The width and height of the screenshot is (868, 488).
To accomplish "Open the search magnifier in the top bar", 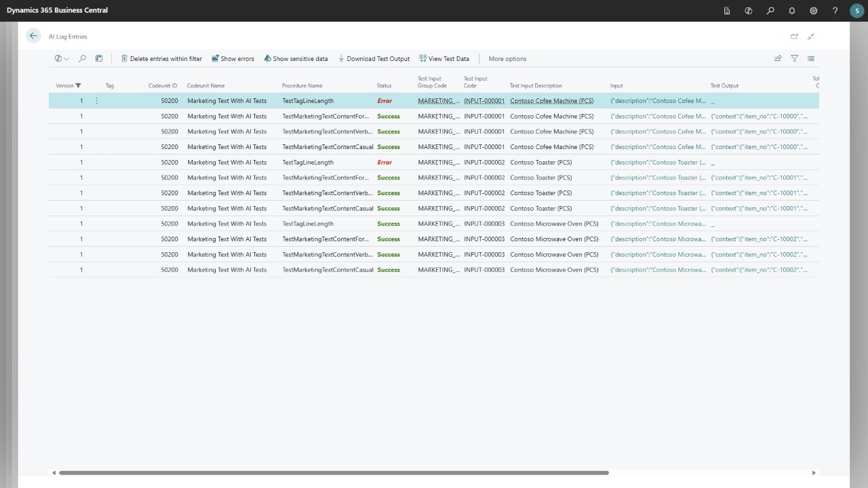I will (x=770, y=11).
